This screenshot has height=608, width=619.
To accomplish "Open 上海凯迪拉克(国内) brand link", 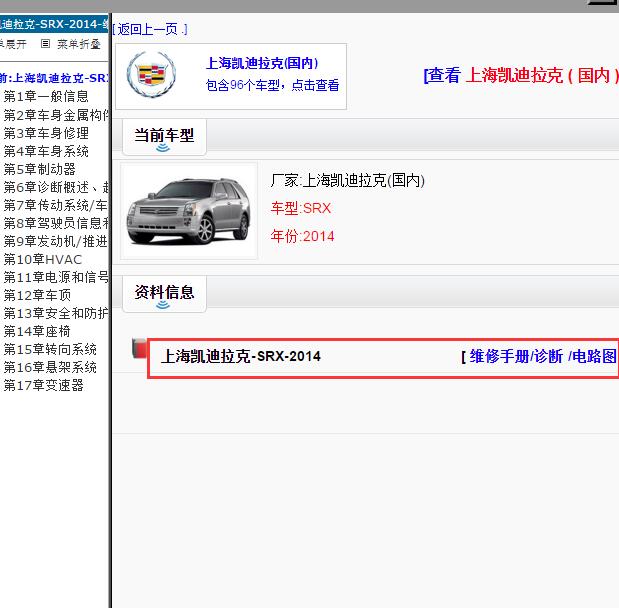I will tap(262, 63).
